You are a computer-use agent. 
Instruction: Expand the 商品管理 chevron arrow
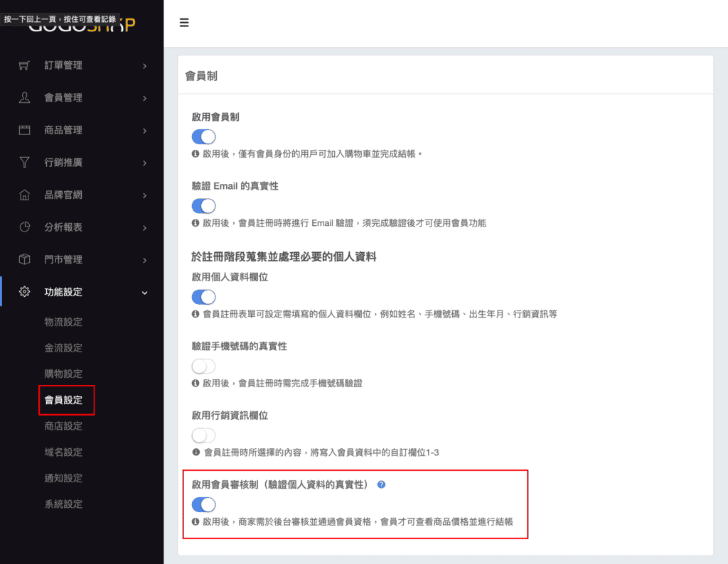[144, 131]
